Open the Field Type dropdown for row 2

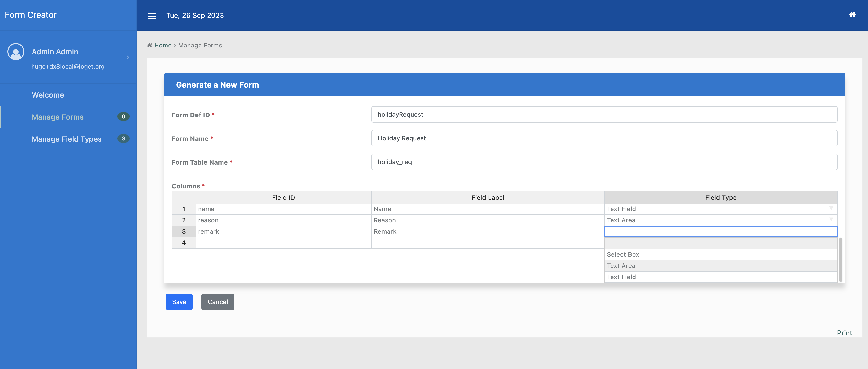[831, 219]
